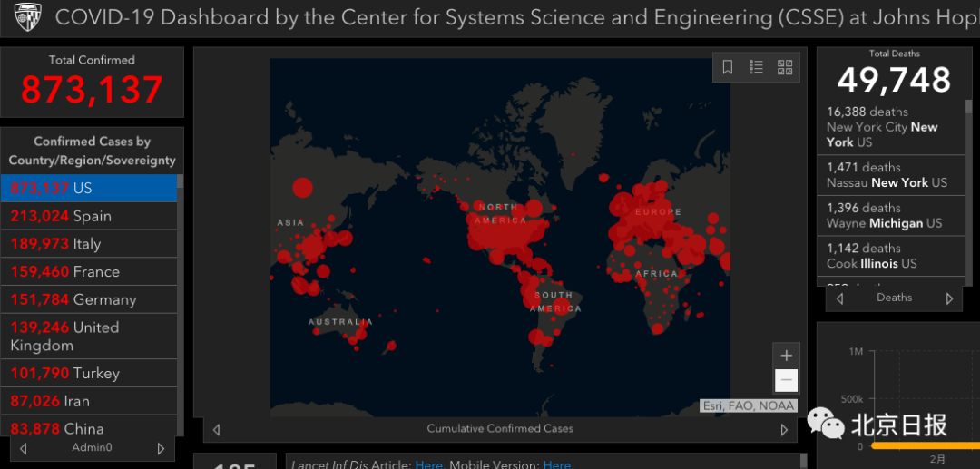Select Cumulative Confirmed Cases map tab

(x=500, y=428)
